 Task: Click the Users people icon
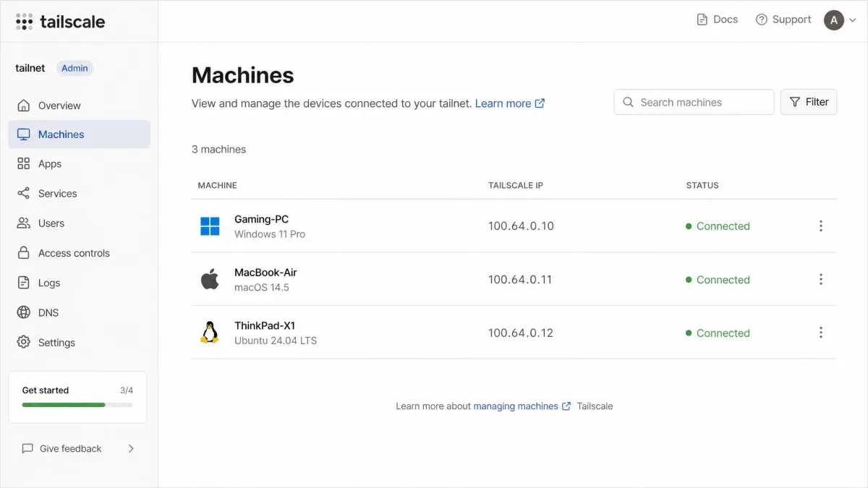(24, 223)
